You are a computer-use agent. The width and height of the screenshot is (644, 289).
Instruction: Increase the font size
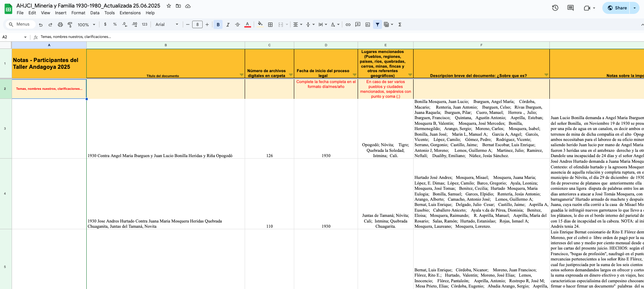click(x=207, y=25)
